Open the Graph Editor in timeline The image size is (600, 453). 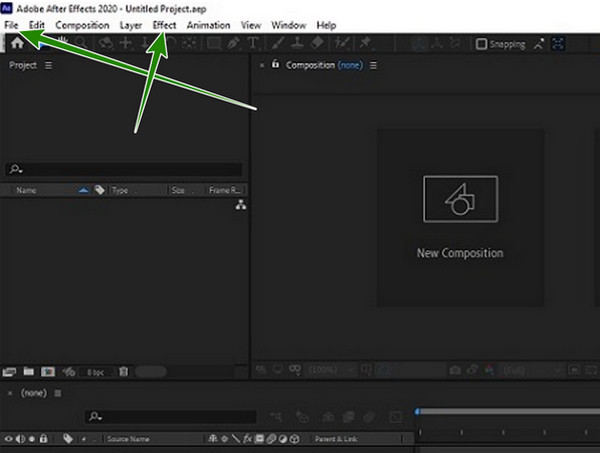click(x=396, y=417)
